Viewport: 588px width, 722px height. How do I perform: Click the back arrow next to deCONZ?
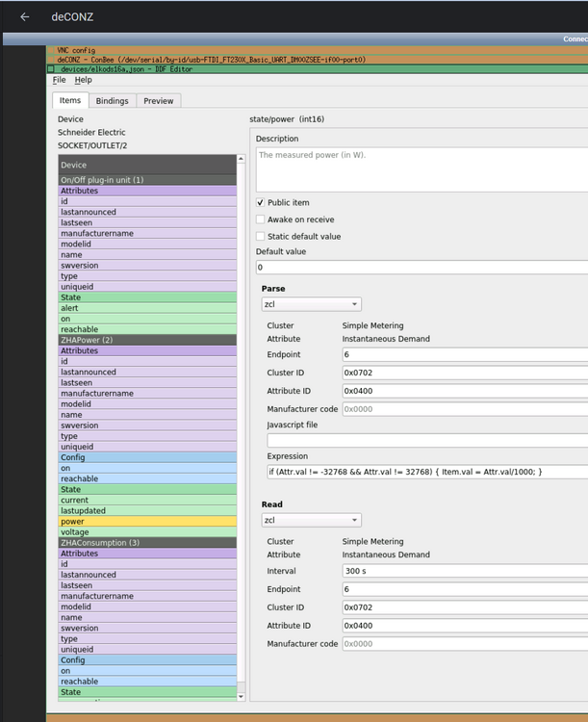click(x=25, y=16)
